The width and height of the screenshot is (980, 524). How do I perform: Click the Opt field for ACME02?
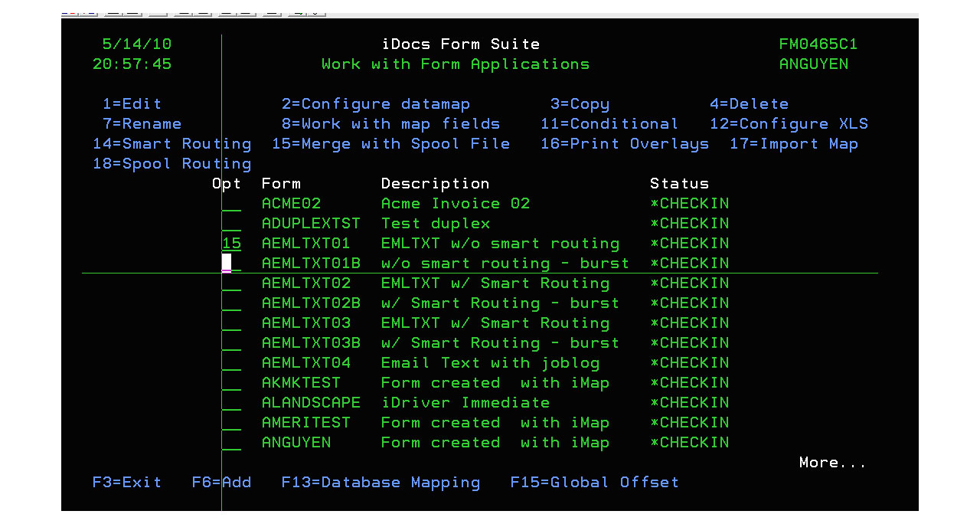pyautogui.click(x=231, y=205)
